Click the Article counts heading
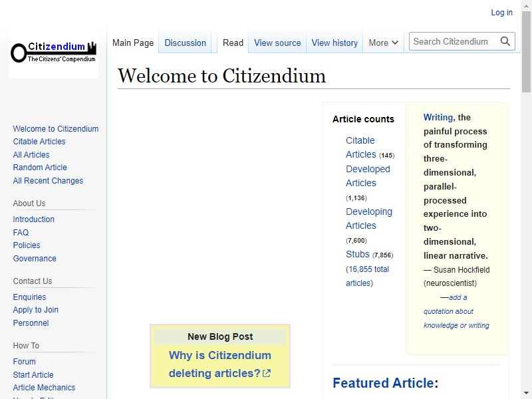The image size is (532, 399). (x=363, y=119)
